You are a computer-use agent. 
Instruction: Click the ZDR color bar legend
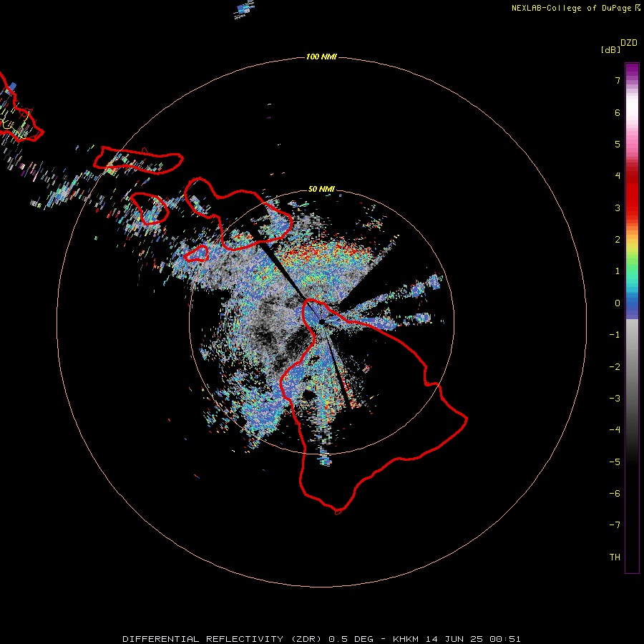[x=632, y=318]
